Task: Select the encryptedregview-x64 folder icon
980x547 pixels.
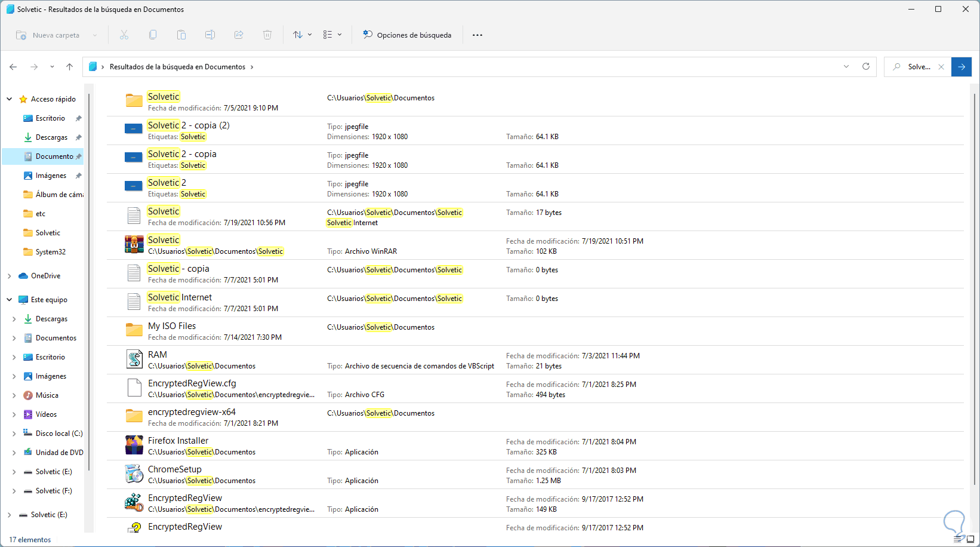Action: click(x=134, y=416)
